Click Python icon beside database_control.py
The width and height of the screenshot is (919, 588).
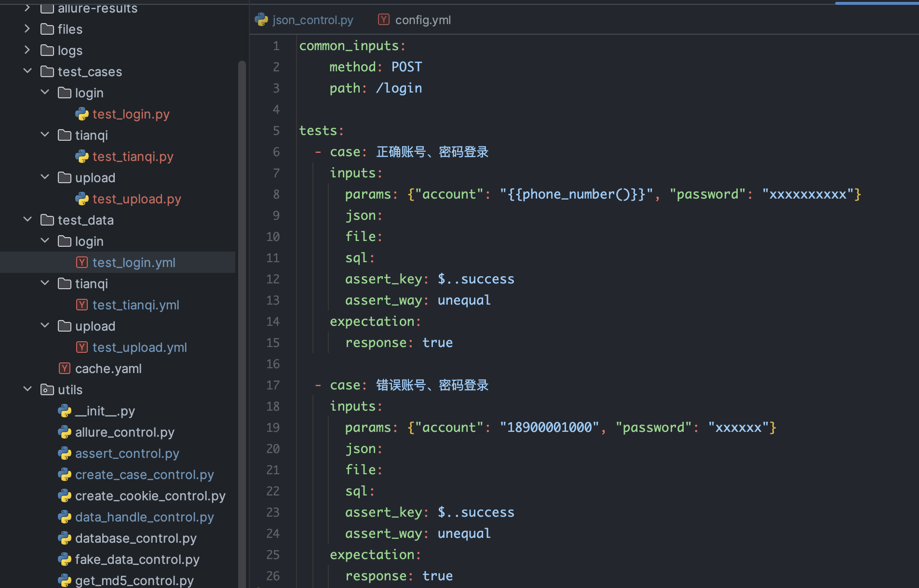tap(65, 538)
